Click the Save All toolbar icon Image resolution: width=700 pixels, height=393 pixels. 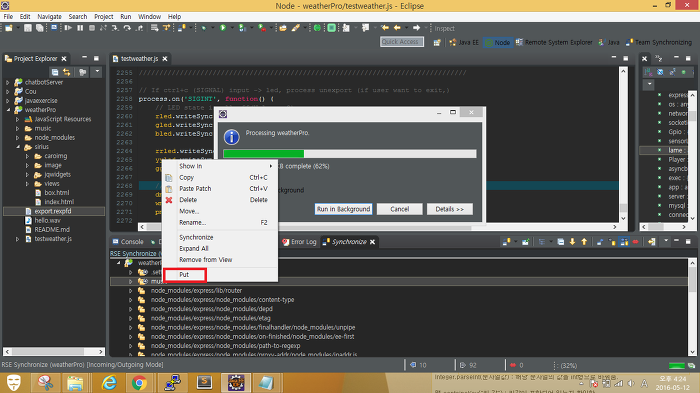39,28
